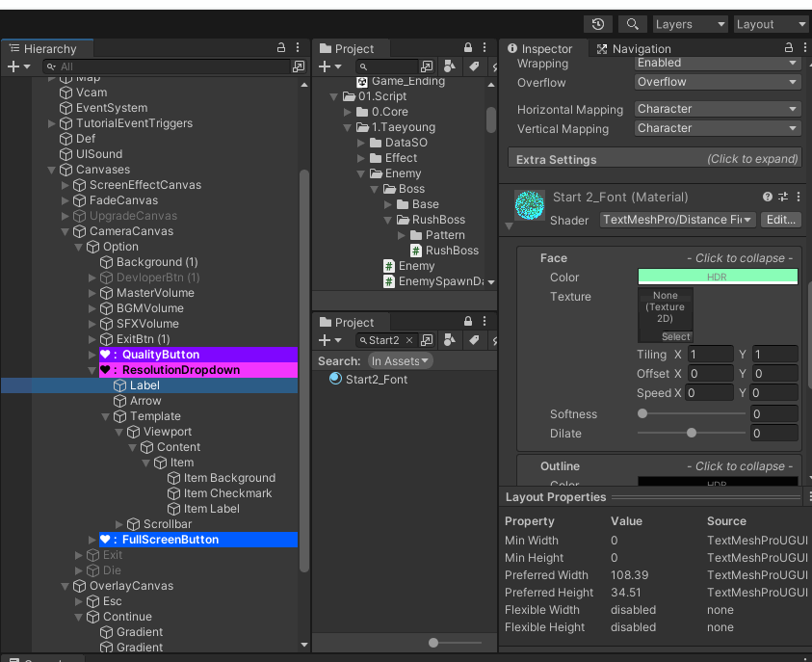Open the Overflow dropdown in Inspector
Screen dimensions: 812x662
click(717, 83)
